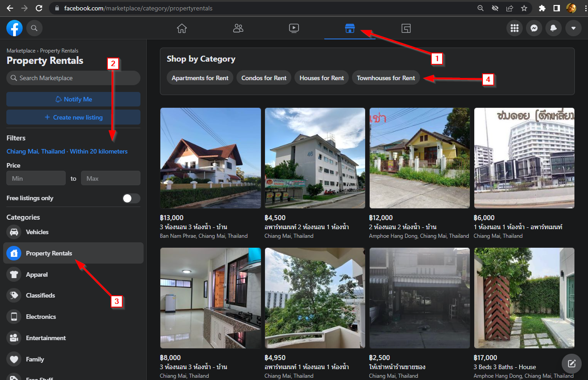Open the ฿13,000 Ban Nam Phrae house photo
588x380 pixels.
click(211, 158)
